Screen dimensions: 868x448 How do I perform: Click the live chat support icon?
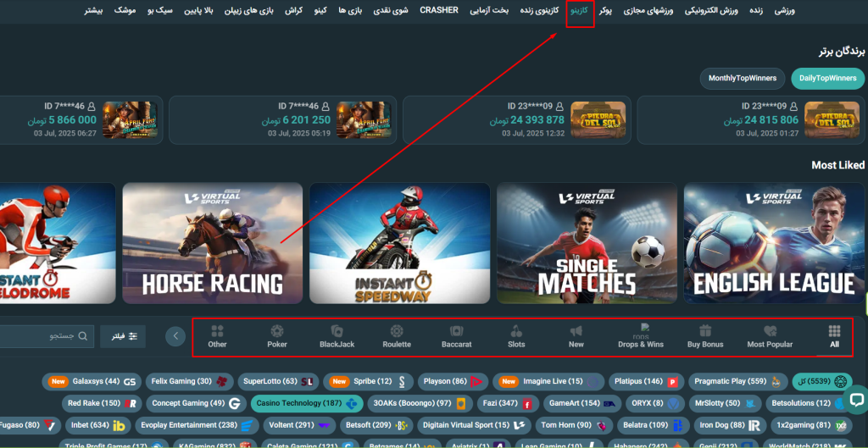857,401
